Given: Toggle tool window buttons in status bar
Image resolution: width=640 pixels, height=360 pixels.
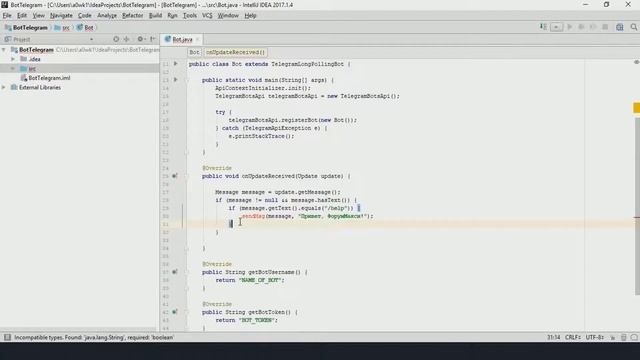Looking at the screenshot, I should tap(7, 337).
